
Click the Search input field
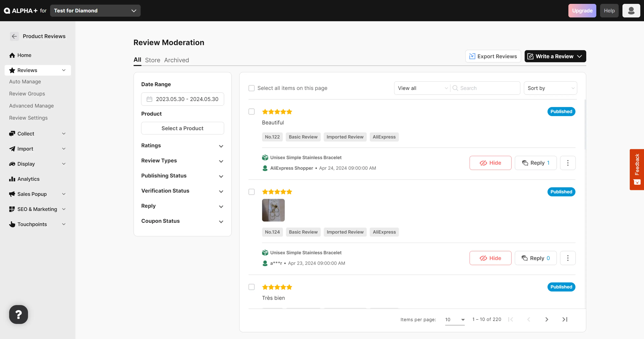click(x=485, y=88)
